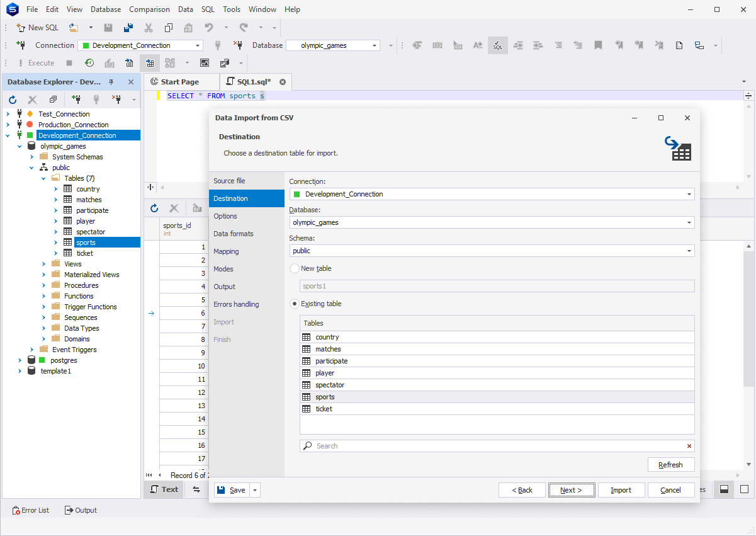Create a New SQL document
Image resolution: width=756 pixels, height=536 pixels.
[x=37, y=27]
